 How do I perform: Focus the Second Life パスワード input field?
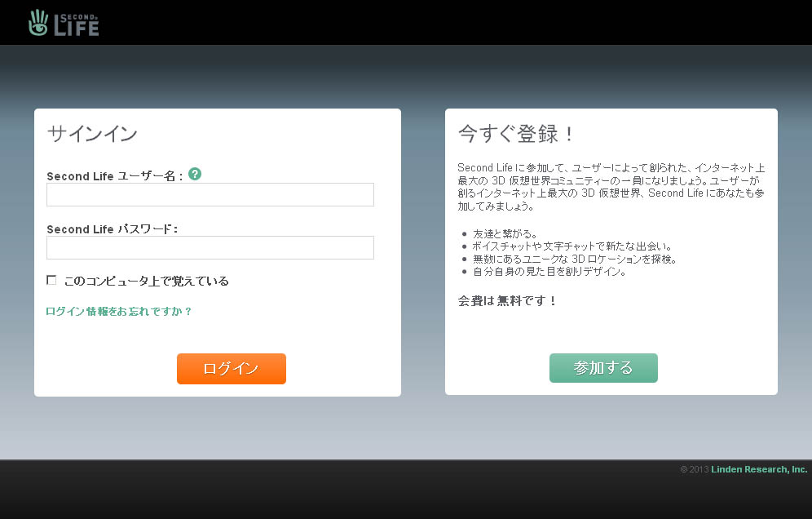point(210,247)
